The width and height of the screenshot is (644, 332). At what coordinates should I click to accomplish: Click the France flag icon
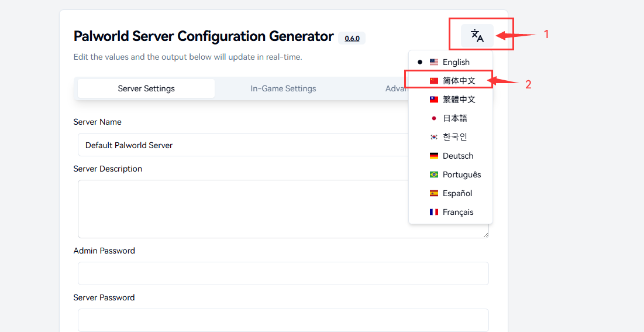[x=433, y=212]
